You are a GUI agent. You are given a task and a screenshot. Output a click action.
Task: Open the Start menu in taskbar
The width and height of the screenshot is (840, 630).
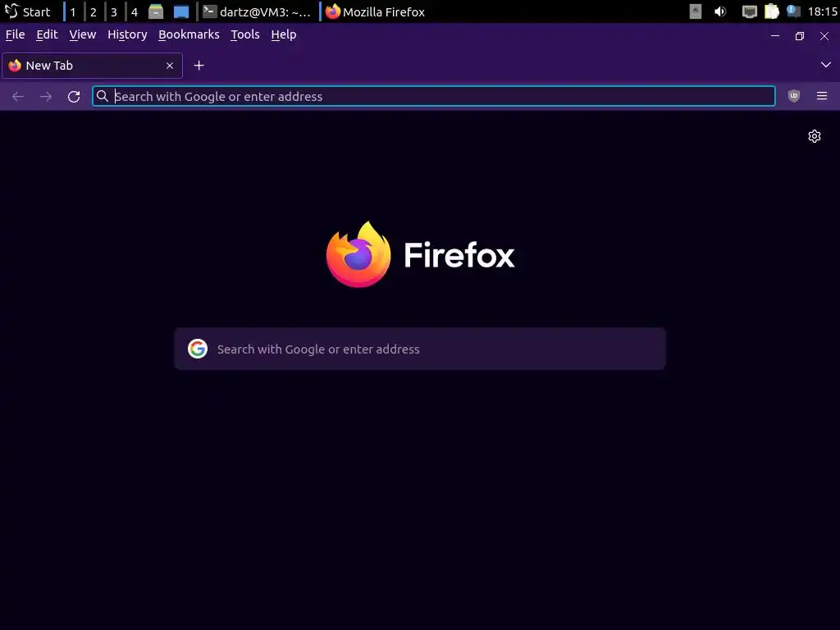coord(28,11)
